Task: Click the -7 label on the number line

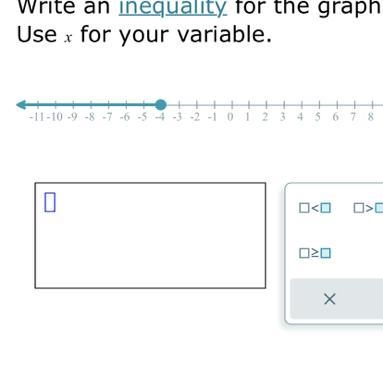Action: 107,117
